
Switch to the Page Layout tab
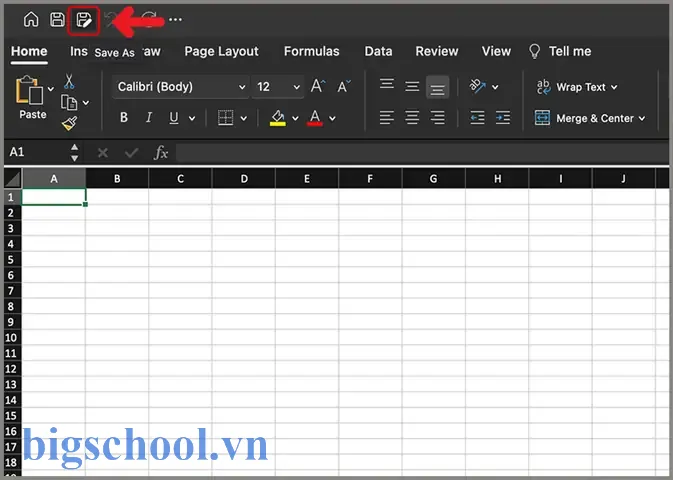(x=221, y=52)
